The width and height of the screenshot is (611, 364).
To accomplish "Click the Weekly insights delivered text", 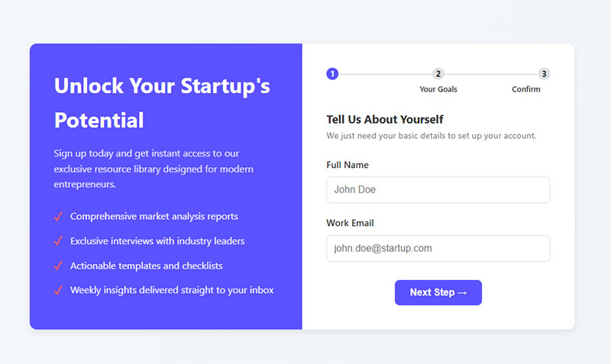I will point(172,290).
